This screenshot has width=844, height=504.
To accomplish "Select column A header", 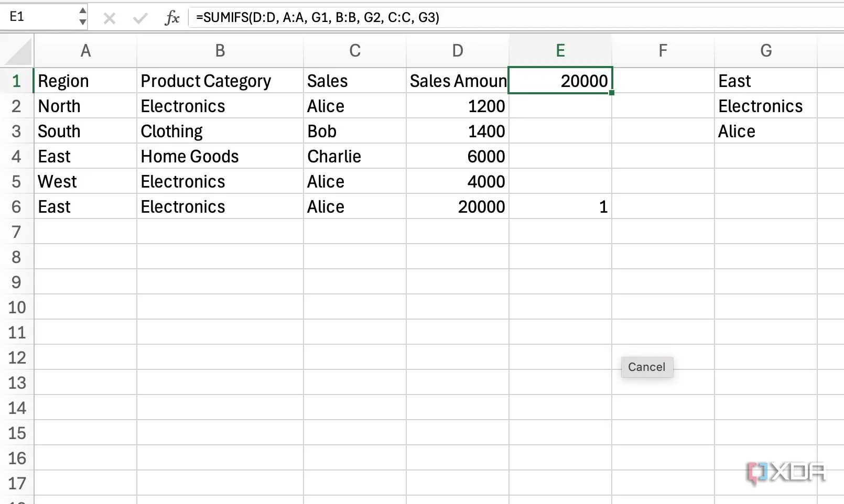I will [85, 51].
